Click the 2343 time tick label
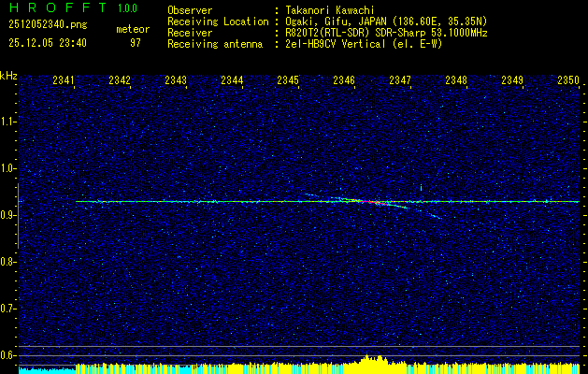The height and width of the screenshot is (374, 588). (x=176, y=81)
